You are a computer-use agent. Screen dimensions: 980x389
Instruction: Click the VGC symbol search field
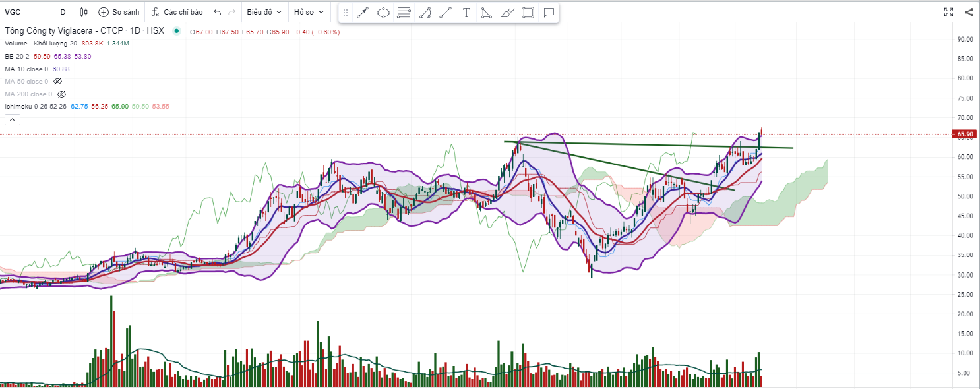[x=25, y=12]
